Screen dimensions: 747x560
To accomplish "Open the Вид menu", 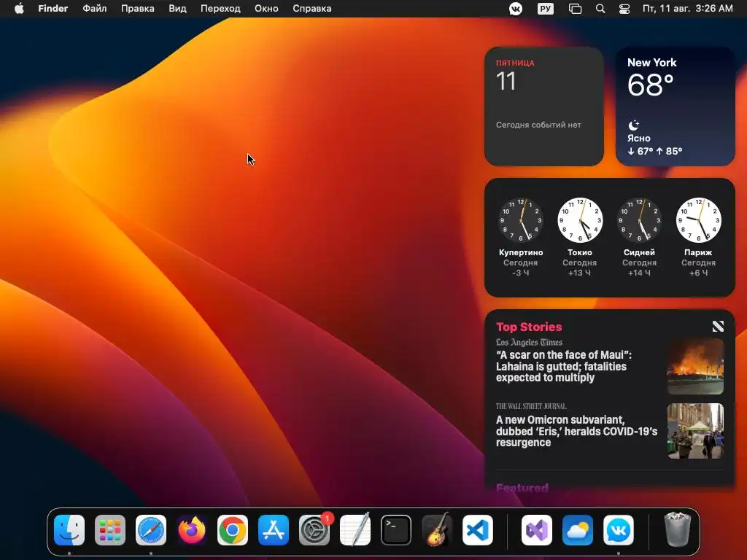I will (x=177, y=9).
